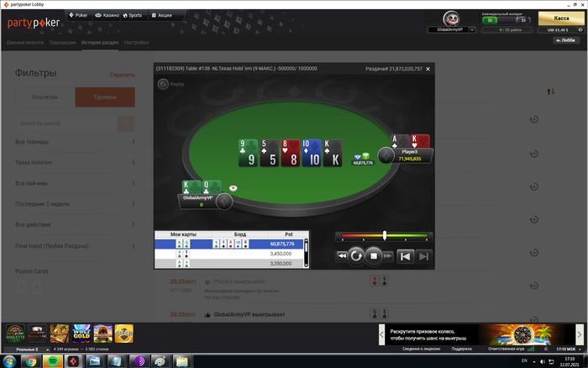Switch to Транзакции tab
The image size is (588, 368).
(x=62, y=43)
